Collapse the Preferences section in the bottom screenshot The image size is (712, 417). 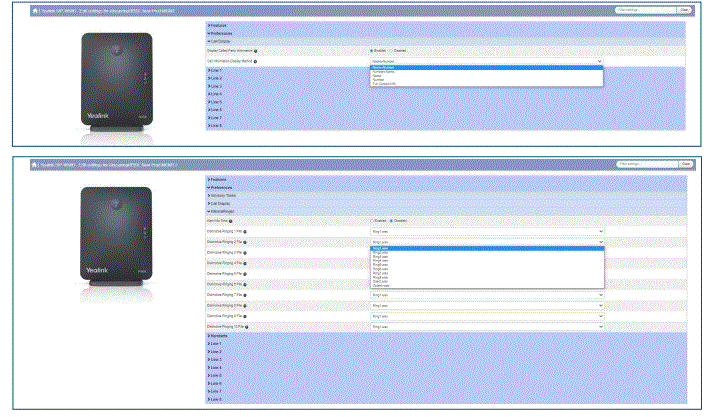(446, 188)
